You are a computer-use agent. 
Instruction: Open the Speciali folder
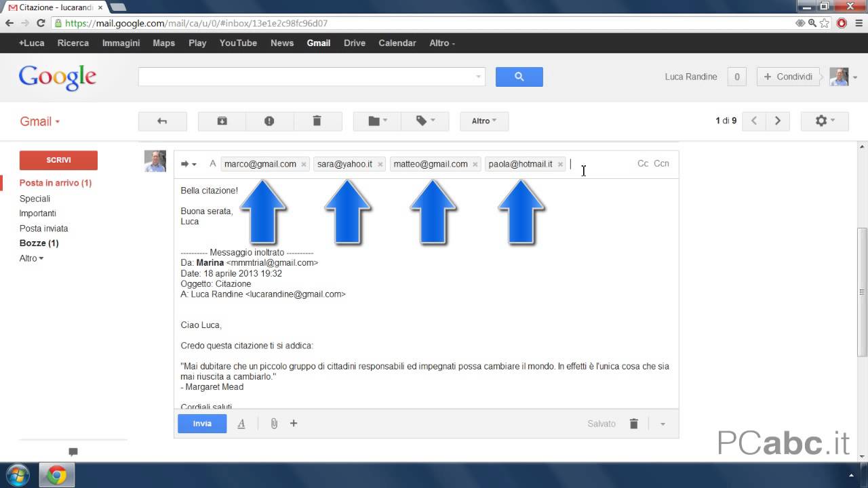pyautogui.click(x=35, y=199)
